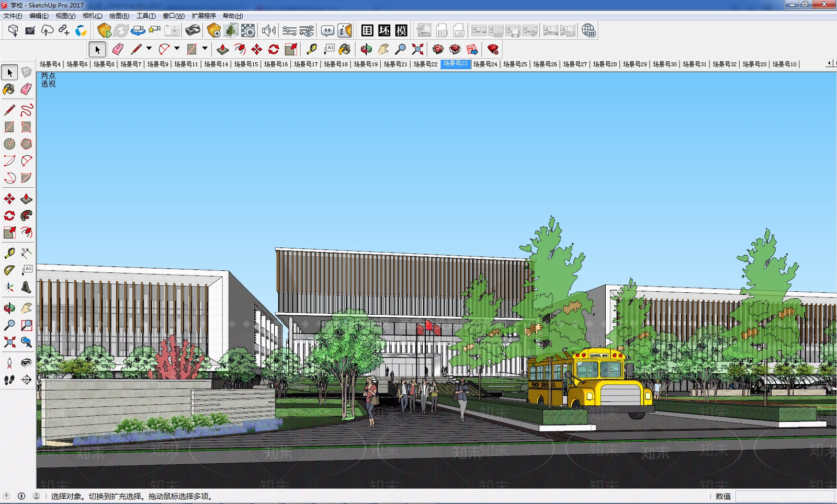Viewport: 837px width, 504px height.
Task: Select the Tape Measure tool in top toolbar
Action: [312, 49]
